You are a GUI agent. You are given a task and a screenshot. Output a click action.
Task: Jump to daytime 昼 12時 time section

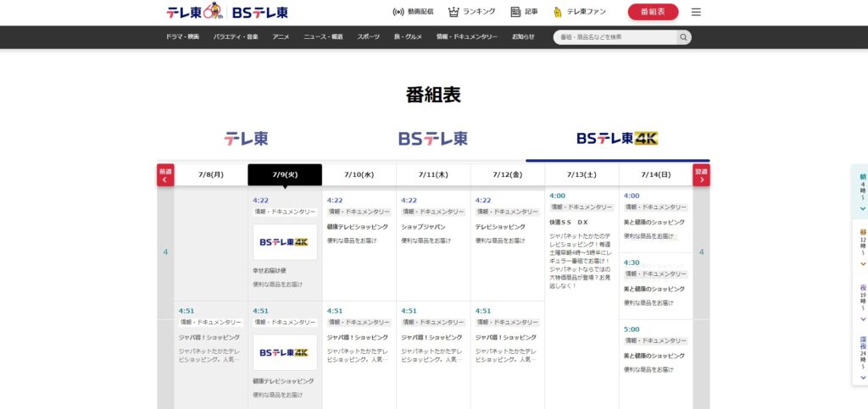pyautogui.click(x=862, y=246)
